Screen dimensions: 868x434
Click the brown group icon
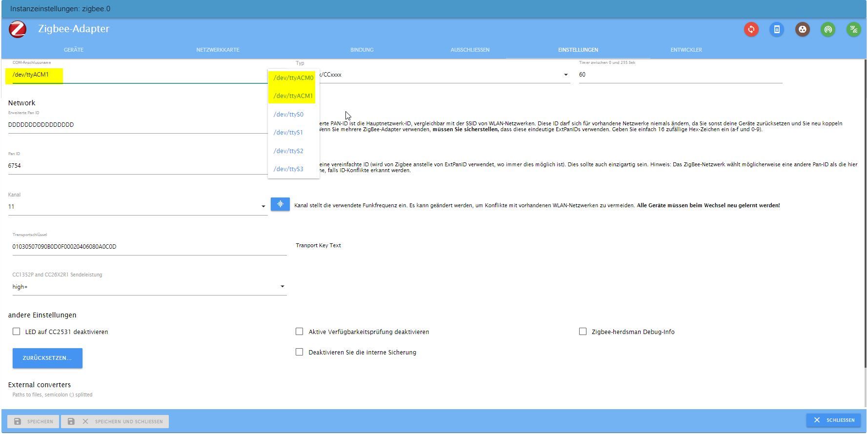pos(802,29)
